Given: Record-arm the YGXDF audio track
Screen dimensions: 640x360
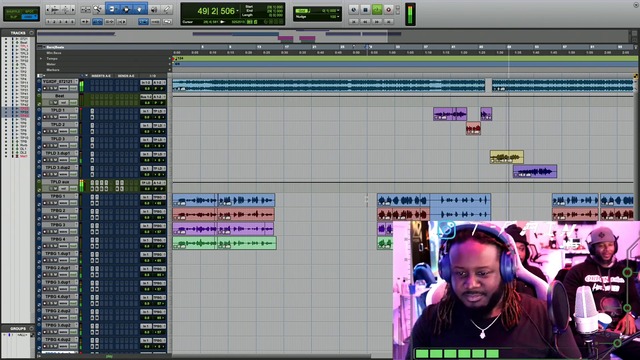Looking at the screenshot, I should coord(45,88).
